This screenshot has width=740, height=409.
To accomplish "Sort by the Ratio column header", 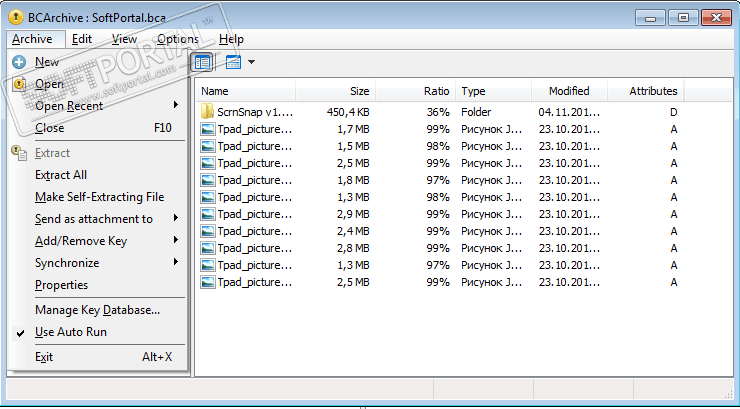I will click(x=416, y=91).
